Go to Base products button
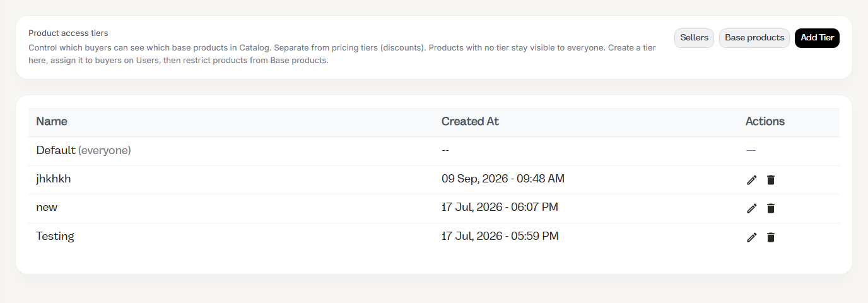Screen dimensions: 868x303 coord(754,38)
